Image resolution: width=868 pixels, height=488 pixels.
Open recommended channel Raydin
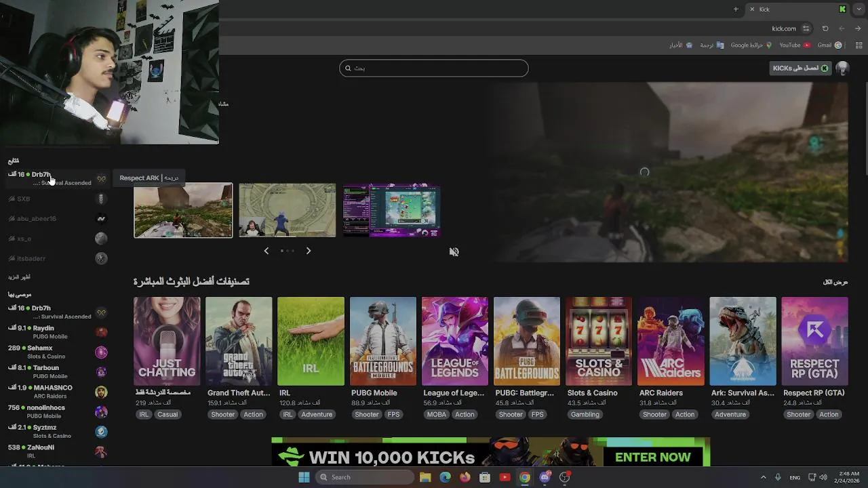pos(57,332)
